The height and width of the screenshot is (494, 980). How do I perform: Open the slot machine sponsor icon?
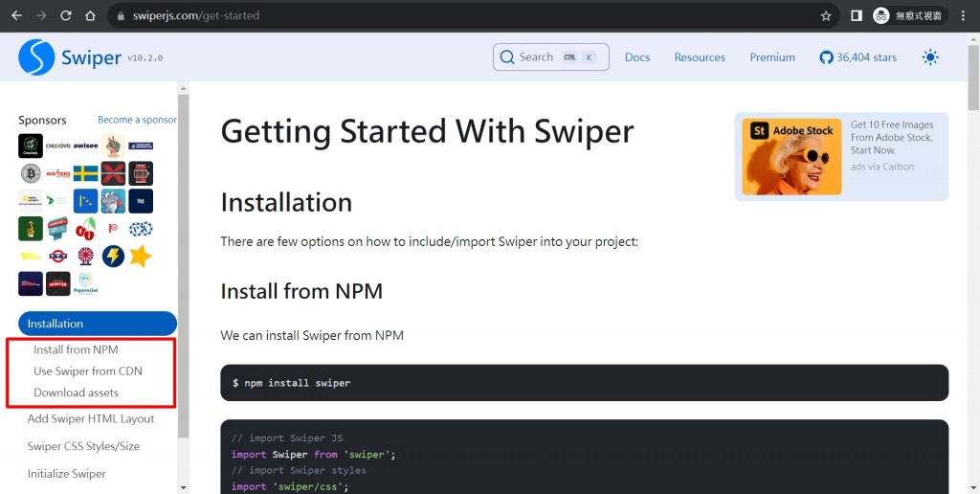point(141,173)
